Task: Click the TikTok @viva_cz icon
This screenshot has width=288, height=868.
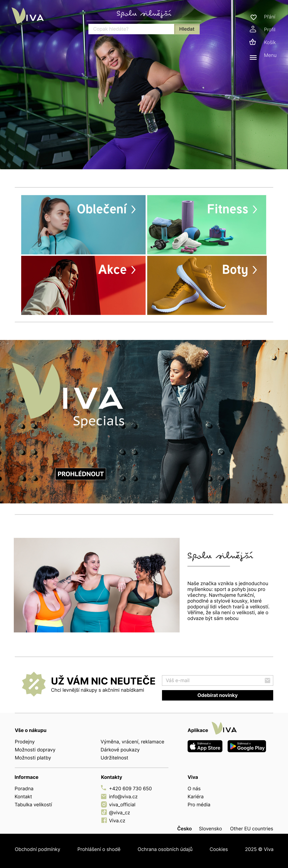Action: pos(104,812)
